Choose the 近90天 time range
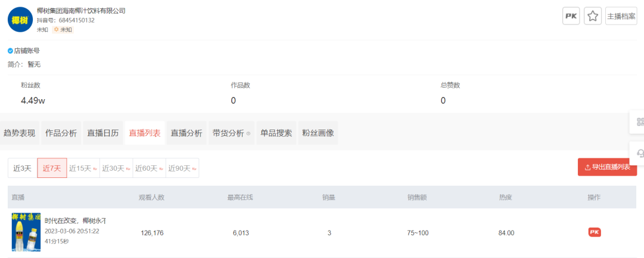This screenshot has height=258, width=644. pyautogui.click(x=182, y=168)
